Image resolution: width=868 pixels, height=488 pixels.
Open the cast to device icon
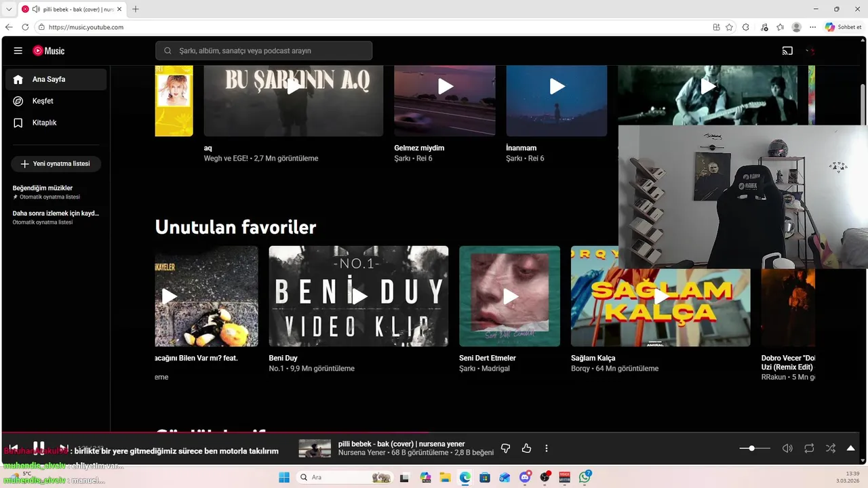[787, 51]
